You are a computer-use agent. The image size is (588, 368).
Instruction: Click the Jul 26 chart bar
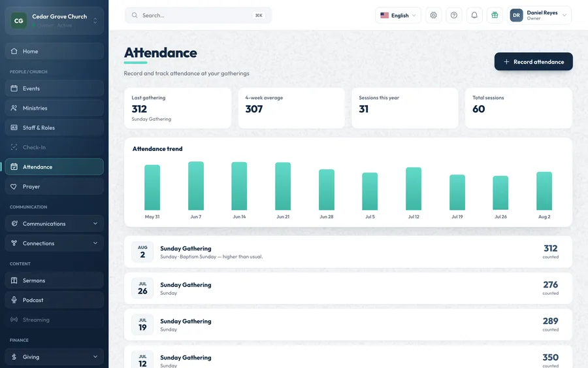[x=500, y=193]
